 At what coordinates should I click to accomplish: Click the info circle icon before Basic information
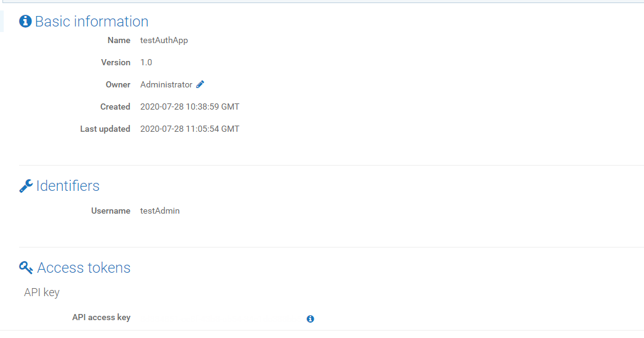click(25, 21)
